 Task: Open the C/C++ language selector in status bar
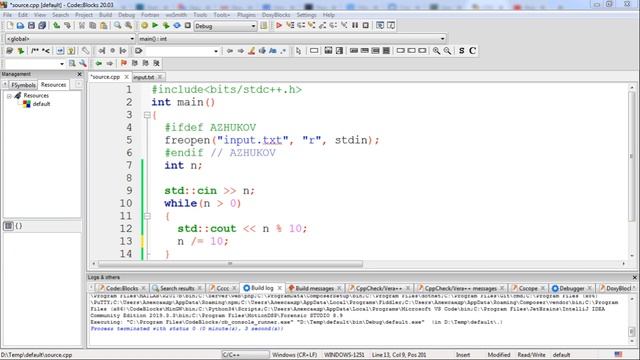click(x=245, y=355)
